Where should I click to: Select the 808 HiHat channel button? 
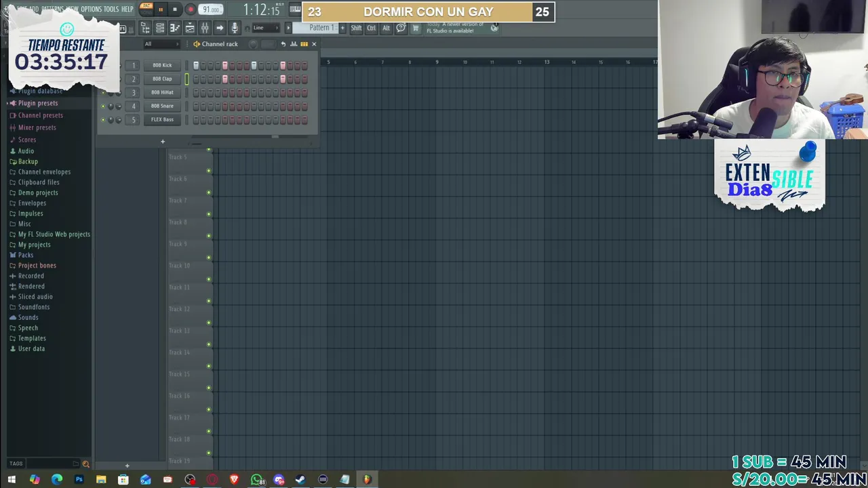(x=162, y=92)
